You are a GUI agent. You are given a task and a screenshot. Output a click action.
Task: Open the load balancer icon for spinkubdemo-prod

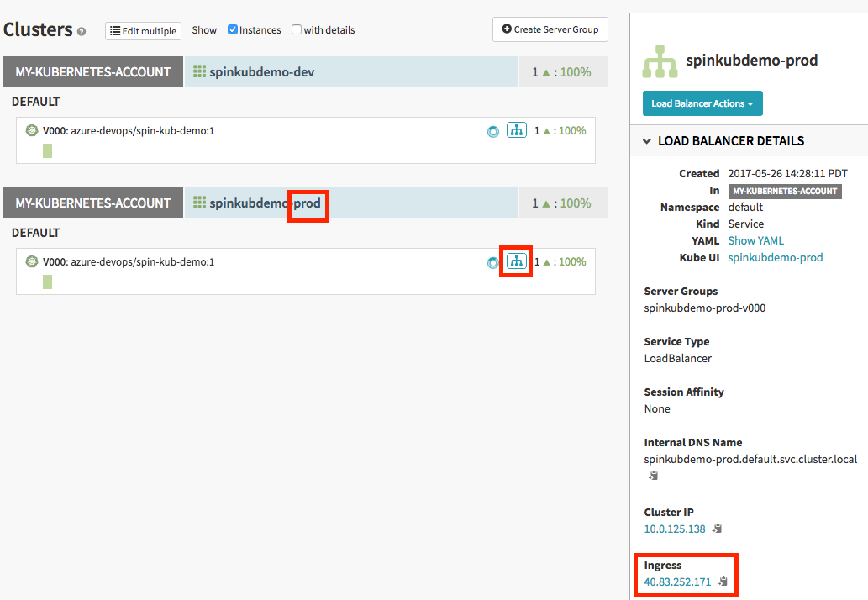pos(516,261)
